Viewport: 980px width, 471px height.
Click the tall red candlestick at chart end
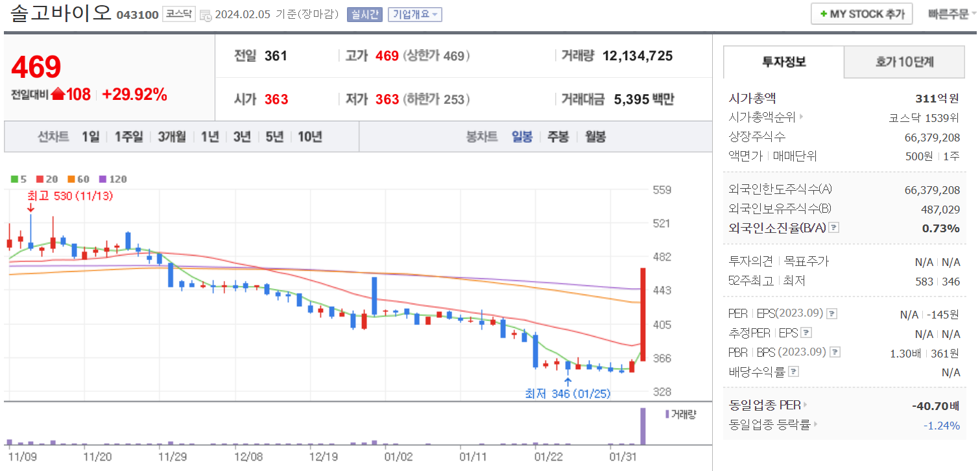(643, 314)
